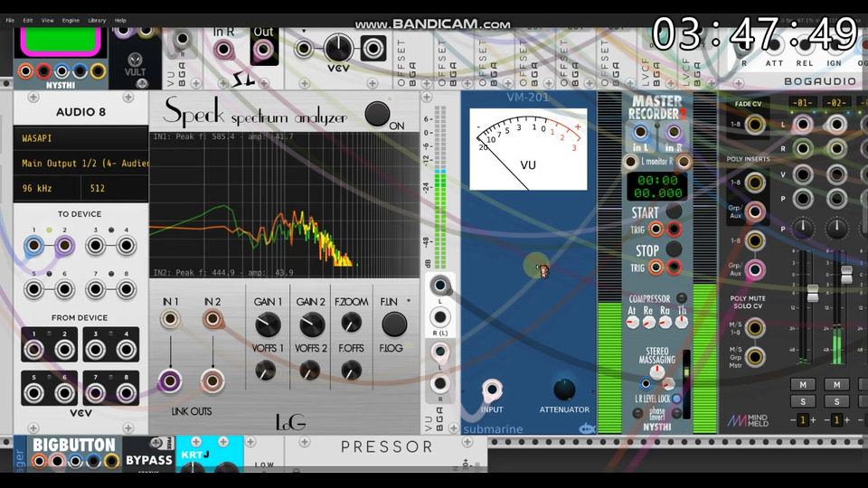
Task: Open the Edit menu
Action: [28, 21]
